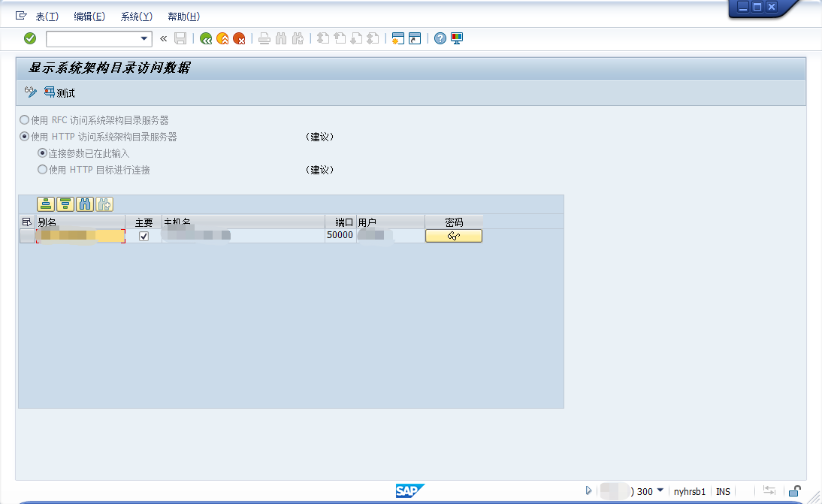Go to Next Page icon
822x504 pixels.
click(356, 38)
